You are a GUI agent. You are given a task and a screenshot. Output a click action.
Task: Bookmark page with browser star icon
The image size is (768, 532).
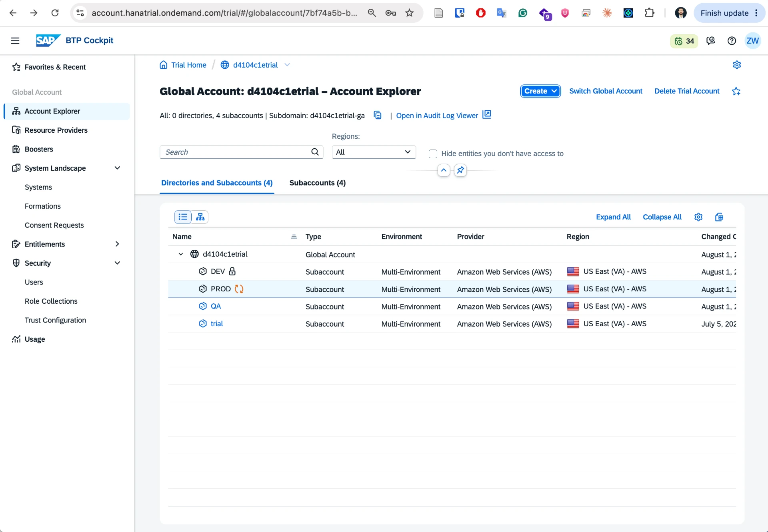pos(409,13)
